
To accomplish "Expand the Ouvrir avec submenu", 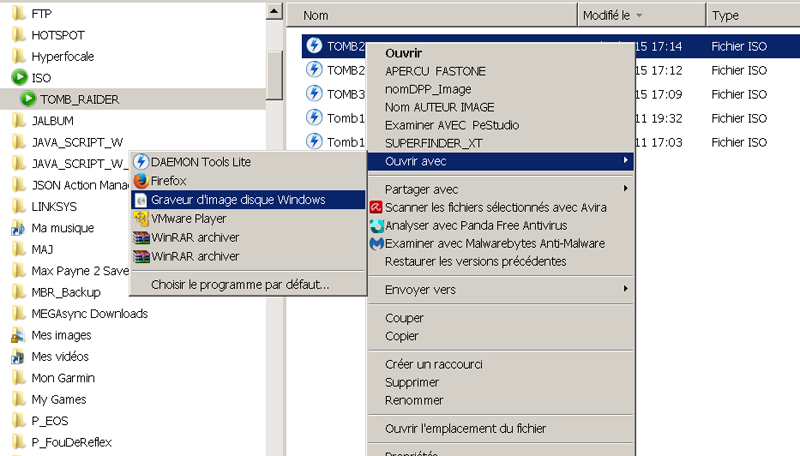I will pos(501,161).
